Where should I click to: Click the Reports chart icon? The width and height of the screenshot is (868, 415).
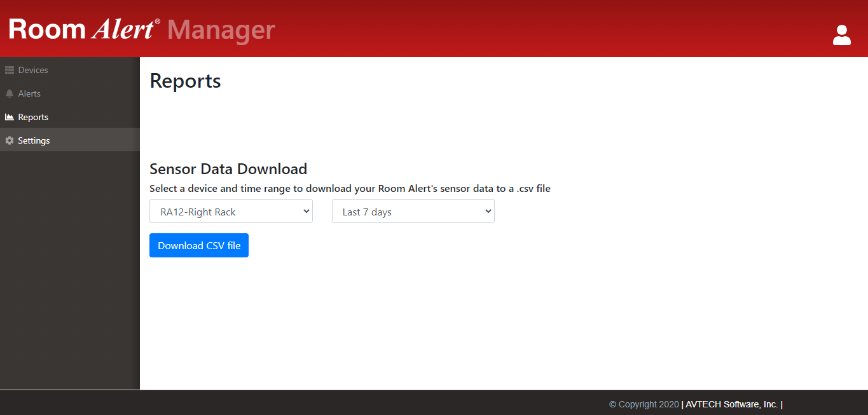click(9, 117)
